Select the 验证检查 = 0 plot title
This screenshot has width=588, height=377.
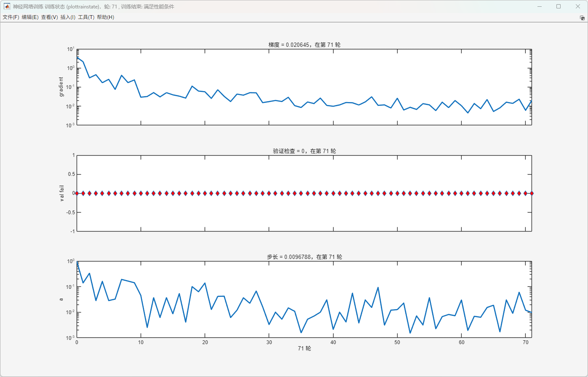(x=304, y=151)
